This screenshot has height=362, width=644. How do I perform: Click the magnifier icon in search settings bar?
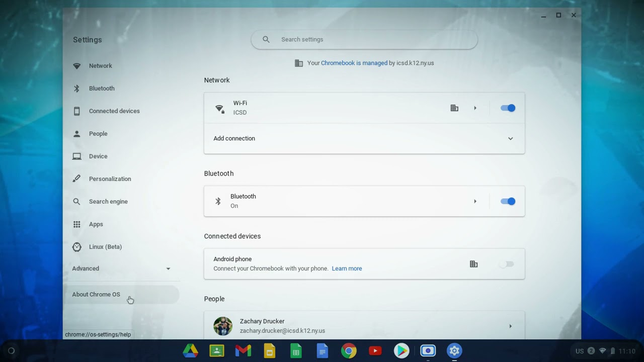pyautogui.click(x=266, y=39)
